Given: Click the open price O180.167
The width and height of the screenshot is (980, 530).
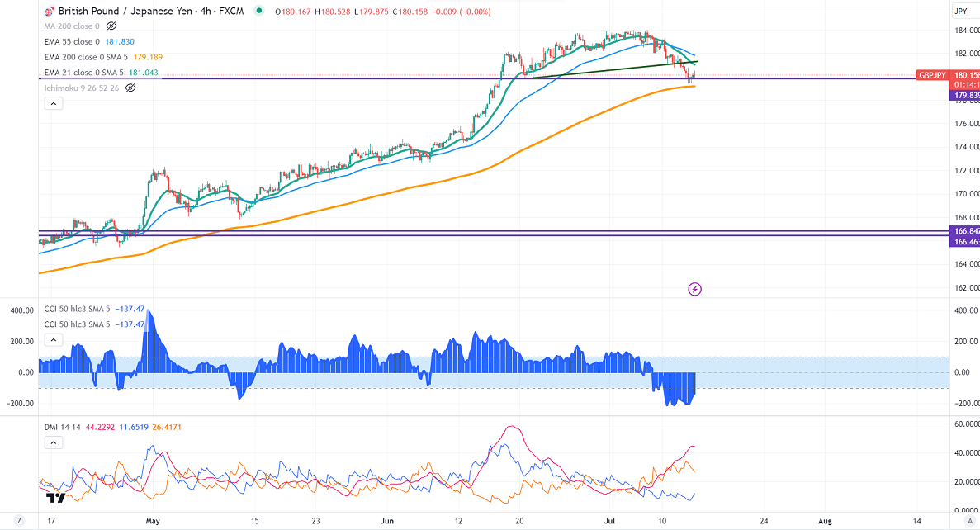Looking at the screenshot, I should (293, 12).
